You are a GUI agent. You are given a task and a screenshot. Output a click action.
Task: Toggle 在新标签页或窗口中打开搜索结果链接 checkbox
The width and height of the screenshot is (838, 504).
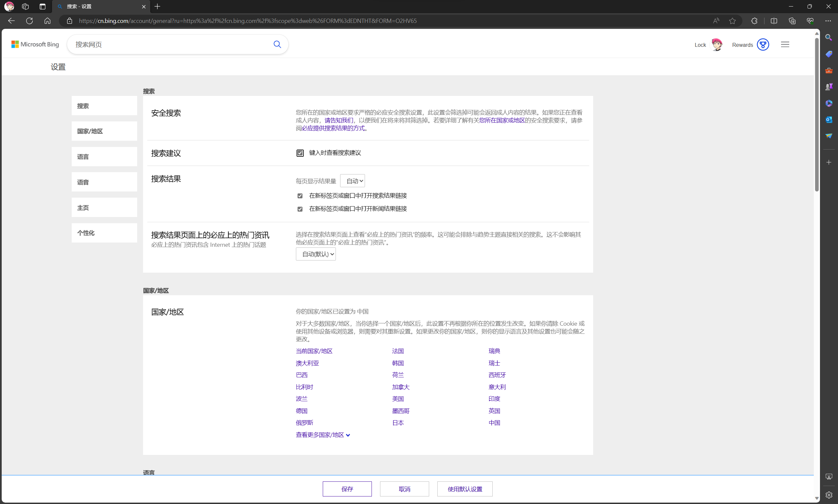(x=300, y=196)
